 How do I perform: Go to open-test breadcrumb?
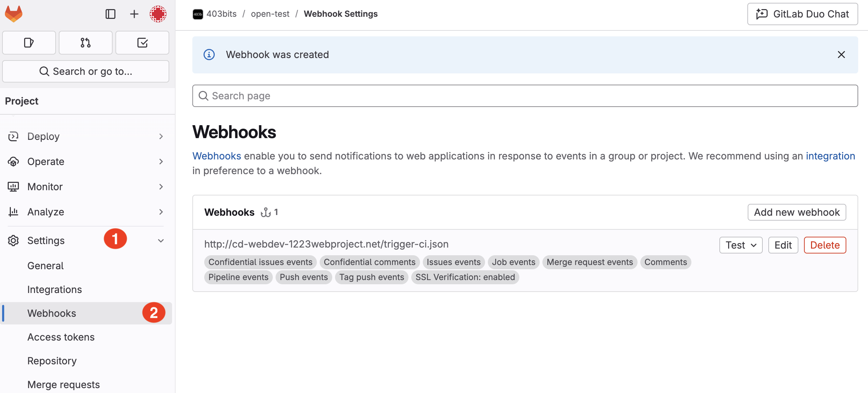[x=270, y=14]
